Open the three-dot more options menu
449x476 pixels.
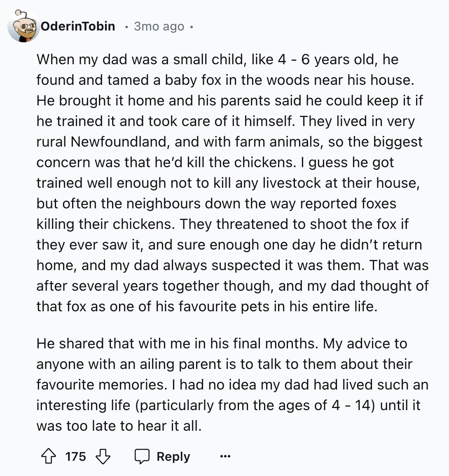[x=225, y=456]
